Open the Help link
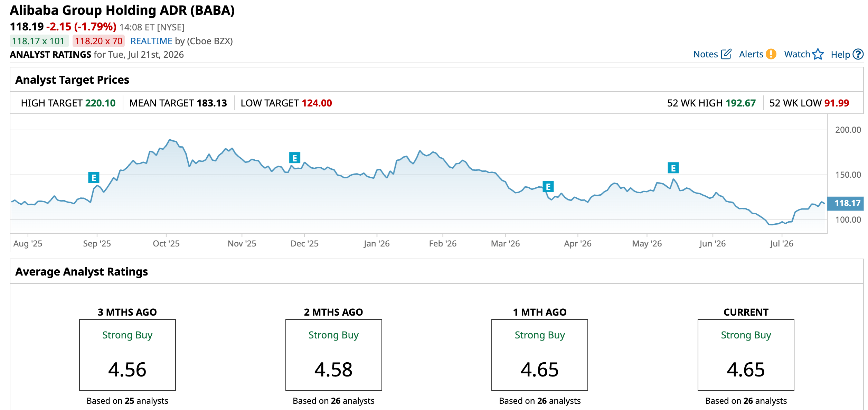Screen dimensions: 868x410 pos(840,55)
